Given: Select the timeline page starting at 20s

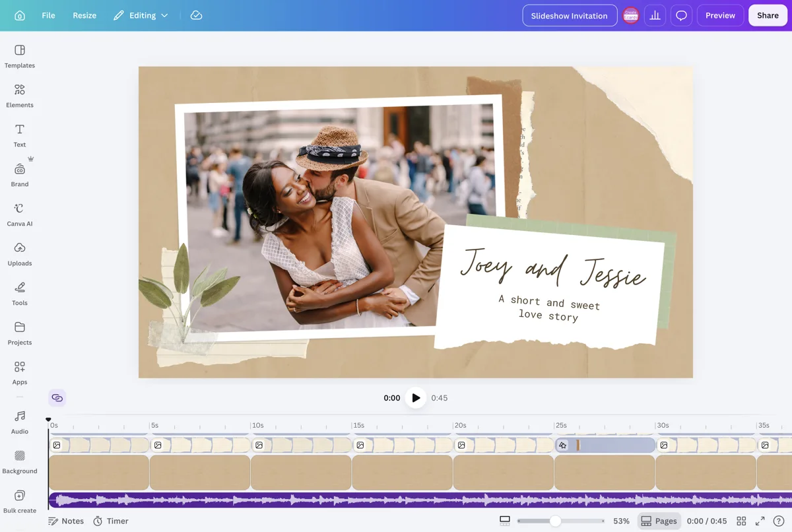Looking at the screenshot, I should click(x=503, y=472).
